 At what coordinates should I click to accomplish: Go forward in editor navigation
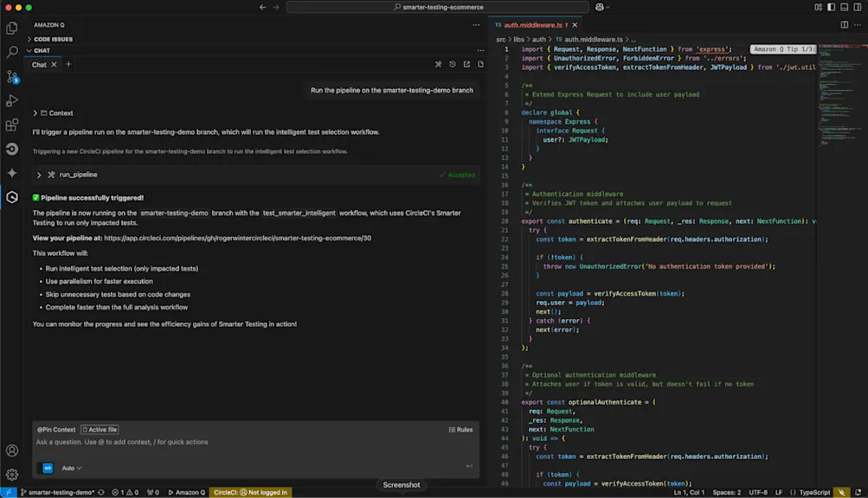coord(276,7)
